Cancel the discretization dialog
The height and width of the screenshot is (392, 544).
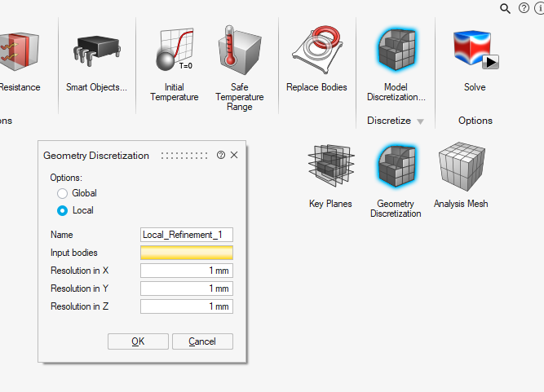pos(202,341)
